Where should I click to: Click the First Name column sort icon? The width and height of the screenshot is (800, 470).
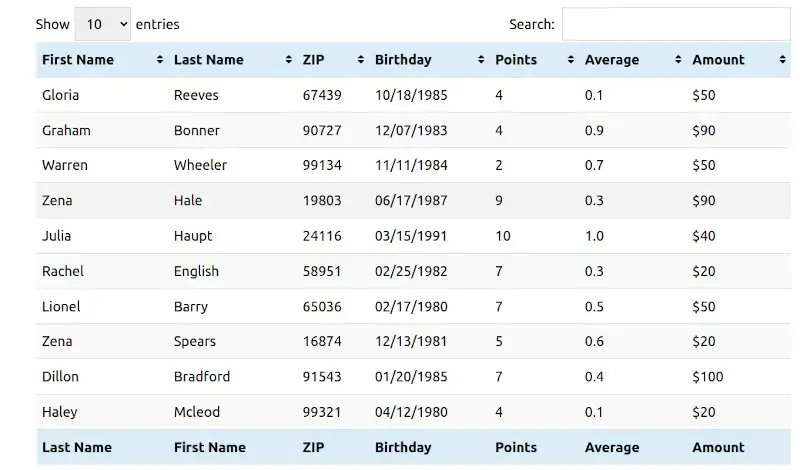pyautogui.click(x=160, y=60)
